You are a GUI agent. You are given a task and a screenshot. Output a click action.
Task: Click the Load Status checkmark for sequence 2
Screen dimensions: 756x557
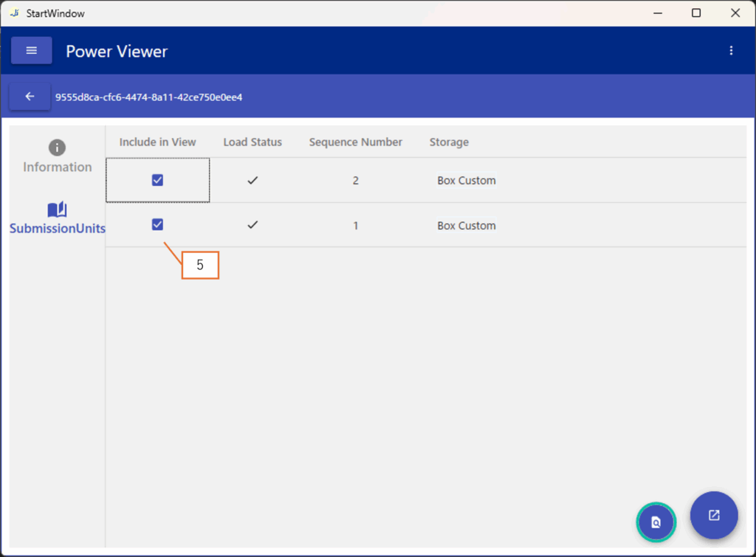[x=252, y=180]
